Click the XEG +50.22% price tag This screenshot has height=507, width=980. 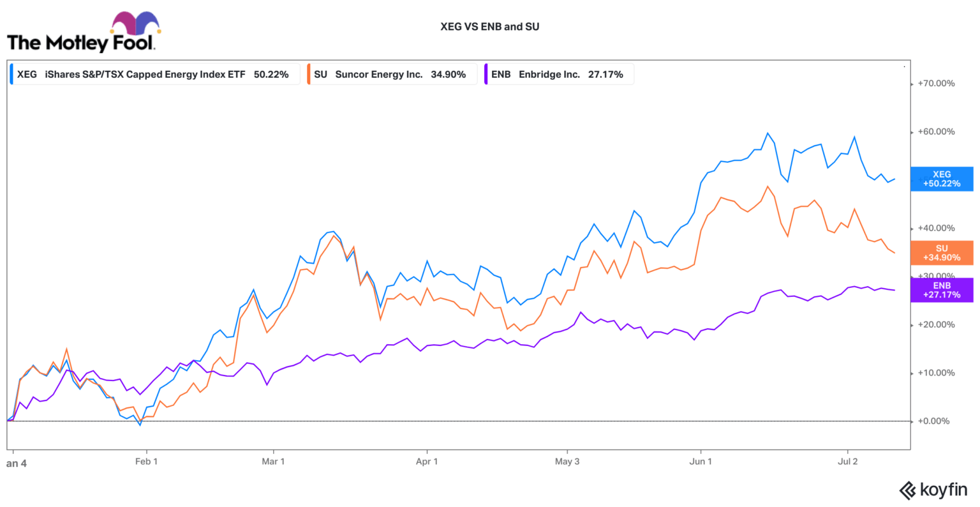[942, 179]
